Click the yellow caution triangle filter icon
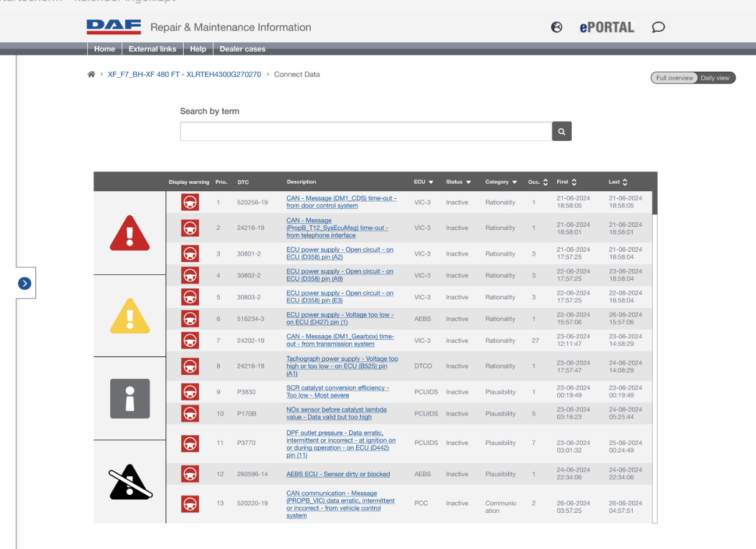 coord(130,316)
